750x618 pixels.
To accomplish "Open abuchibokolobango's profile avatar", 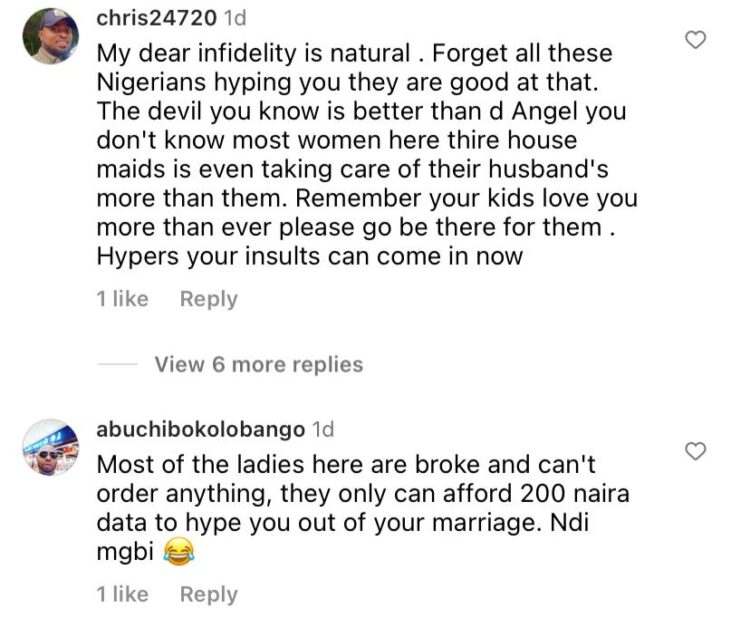I will click(x=50, y=446).
